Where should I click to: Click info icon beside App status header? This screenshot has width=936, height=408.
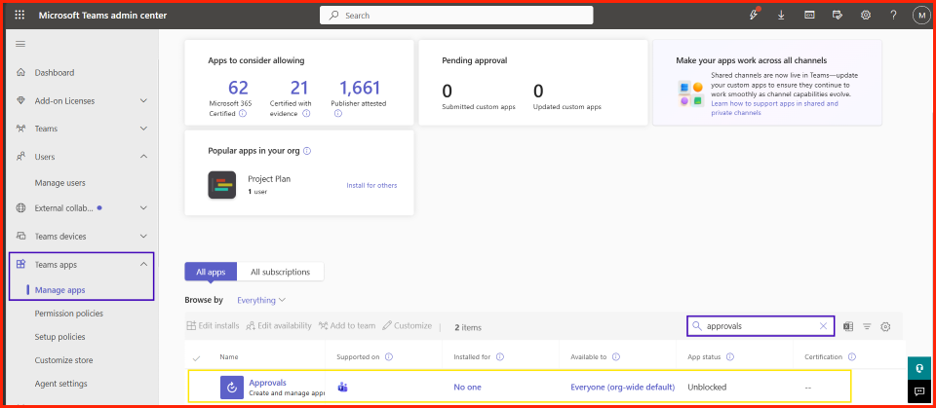(x=730, y=357)
